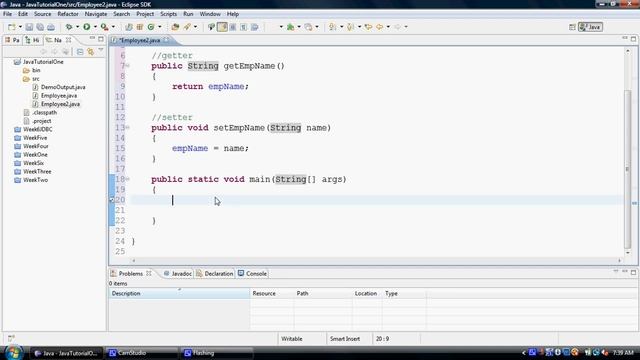
Task: Toggle fold marker on line 18
Action: [x=128, y=179]
